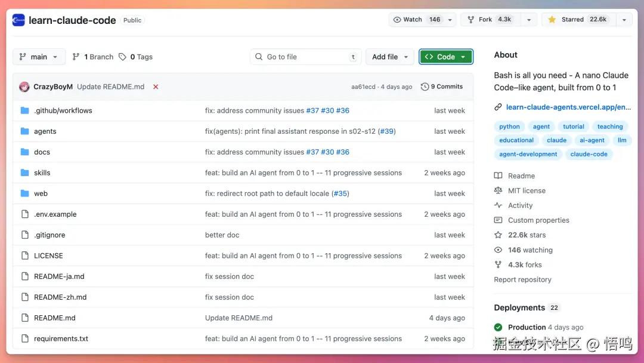The height and width of the screenshot is (363, 644).
Task: Open the 9 Commits history
Action: [x=441, y=87]
